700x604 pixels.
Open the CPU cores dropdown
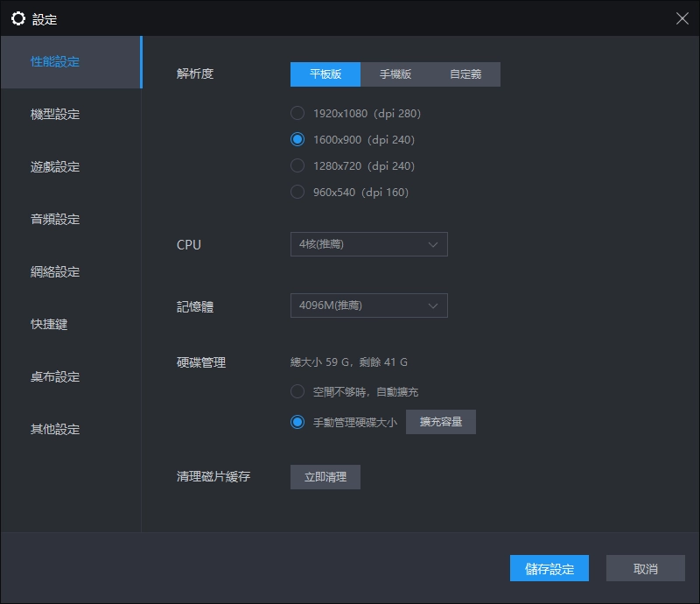(x=368, y=244)
